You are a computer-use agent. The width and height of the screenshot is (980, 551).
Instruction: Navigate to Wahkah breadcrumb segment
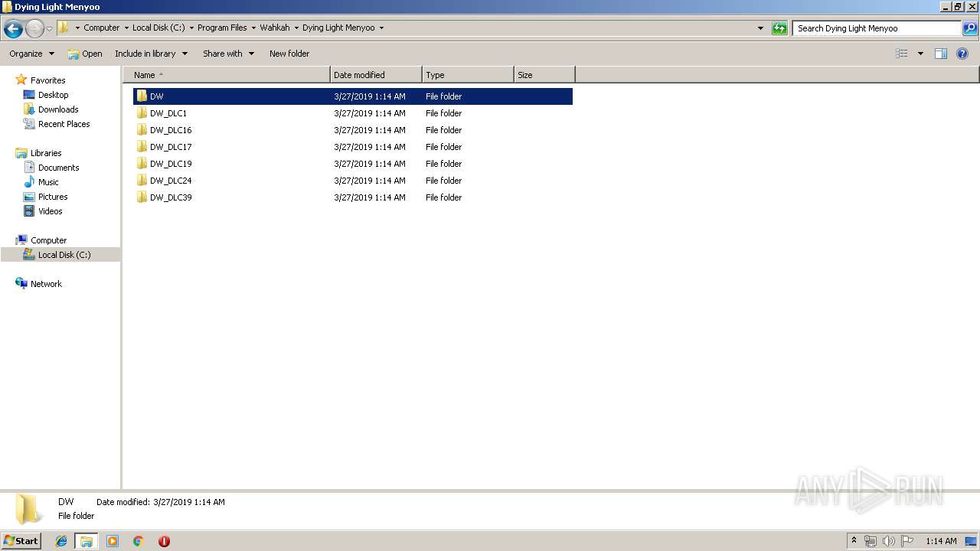click(275, 28)
